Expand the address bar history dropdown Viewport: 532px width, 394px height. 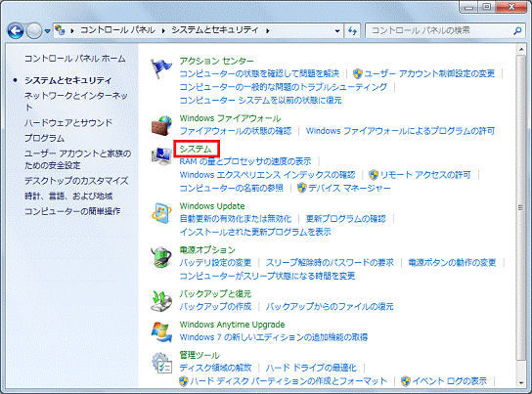coord(337,31)
